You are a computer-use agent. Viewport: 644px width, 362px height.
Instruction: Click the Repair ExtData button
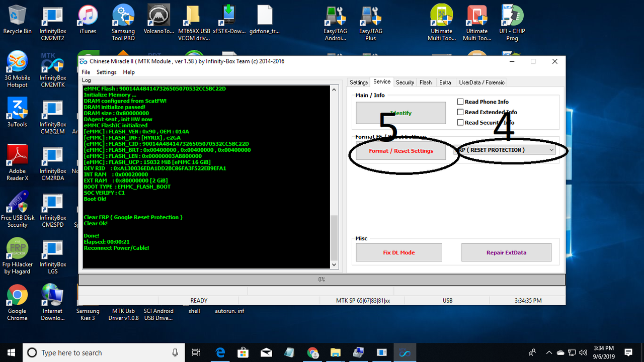point(506,252)
